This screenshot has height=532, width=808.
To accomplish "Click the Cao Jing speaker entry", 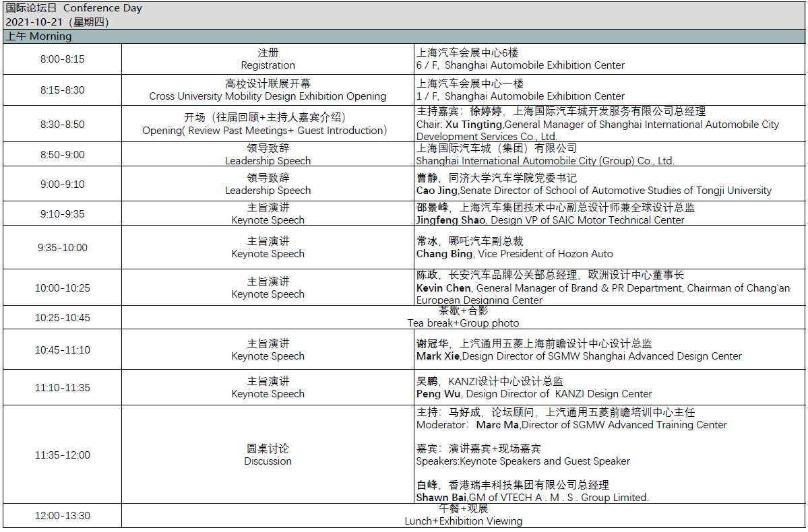I will click(594, 191).
